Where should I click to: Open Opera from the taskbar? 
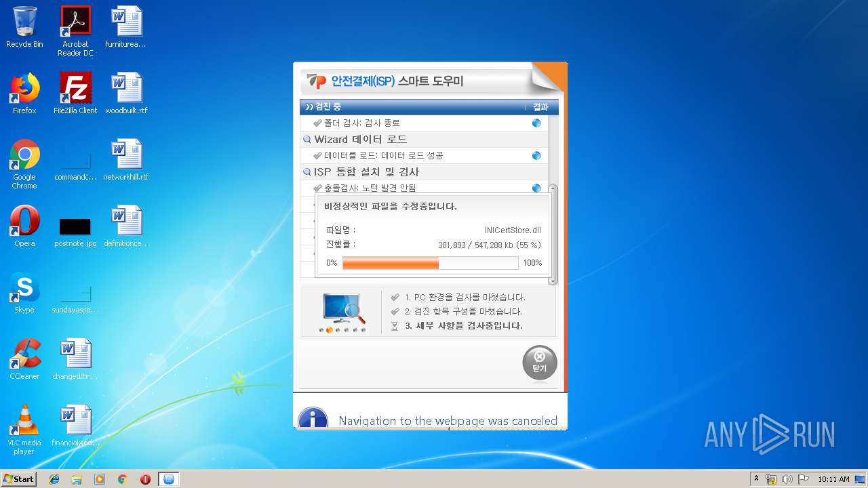tap(145, 479)
